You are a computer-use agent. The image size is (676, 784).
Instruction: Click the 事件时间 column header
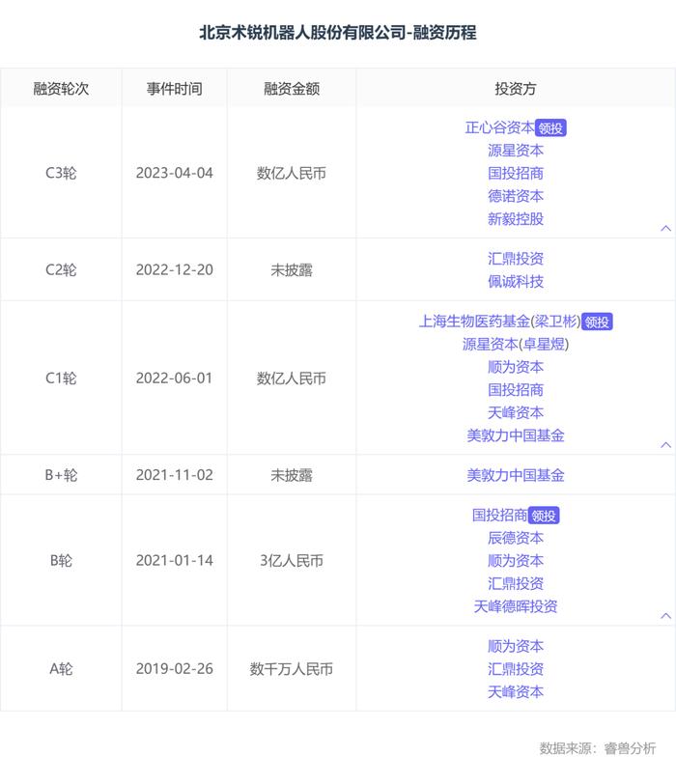[174, 89]
